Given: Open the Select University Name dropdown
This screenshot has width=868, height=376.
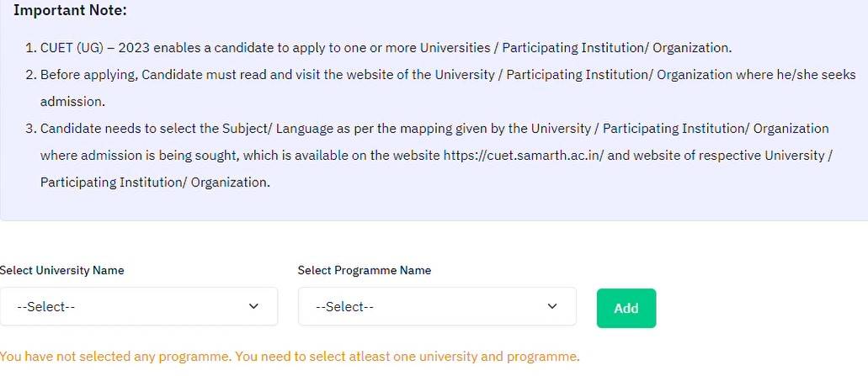Looking at the screenshot, I should (x=138, y=307).
